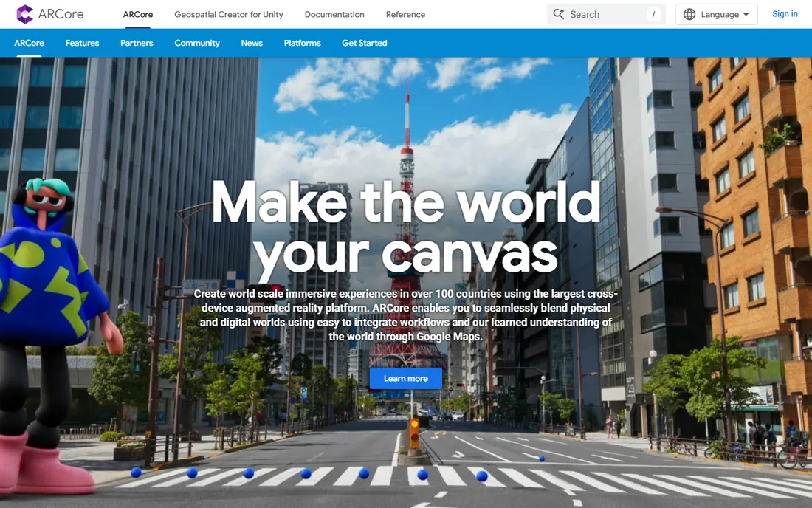
Task: Click the Learn more button
Action: (406, 379)
